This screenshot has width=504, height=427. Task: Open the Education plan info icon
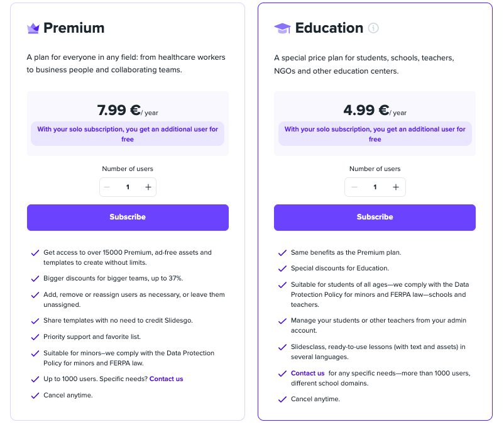pos(373,28)
